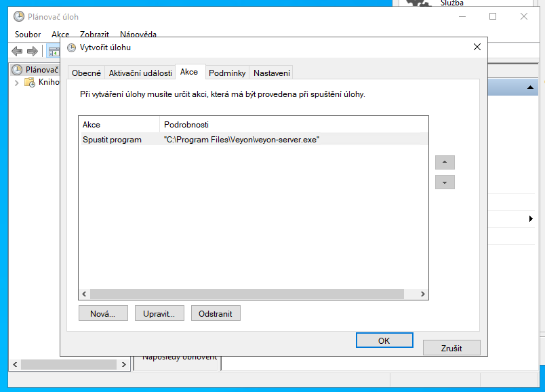Collapse the actions pane section with the up arrow
Image resolution: width=545 pixels, height=392 pixels.
pyautogui.click(x=531, y=88)
